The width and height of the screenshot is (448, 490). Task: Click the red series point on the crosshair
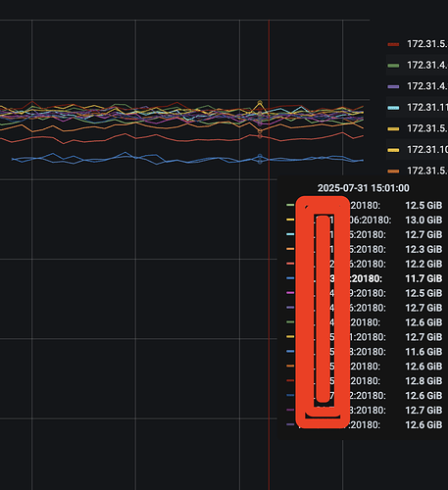pos(260,136)
